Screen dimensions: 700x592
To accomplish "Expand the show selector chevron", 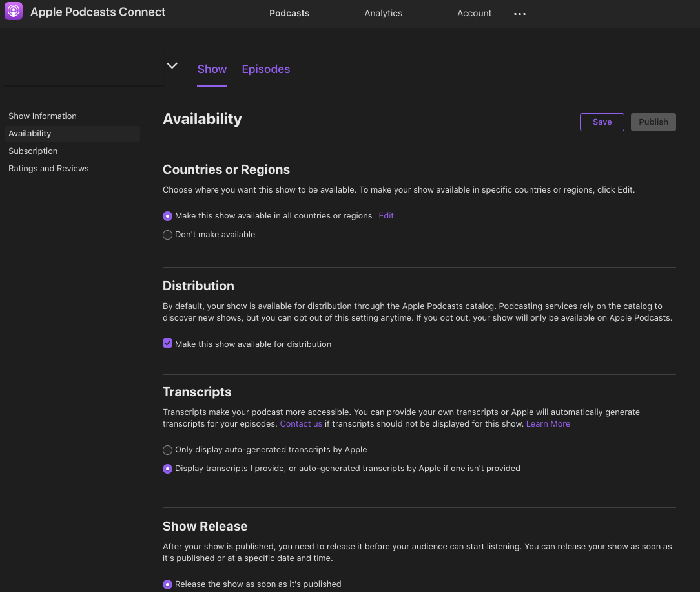I will click(x=172, y=66).
